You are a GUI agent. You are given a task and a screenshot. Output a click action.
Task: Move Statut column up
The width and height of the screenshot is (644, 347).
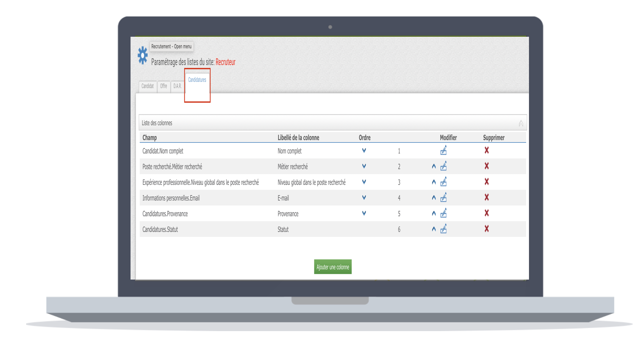(434, 229)
